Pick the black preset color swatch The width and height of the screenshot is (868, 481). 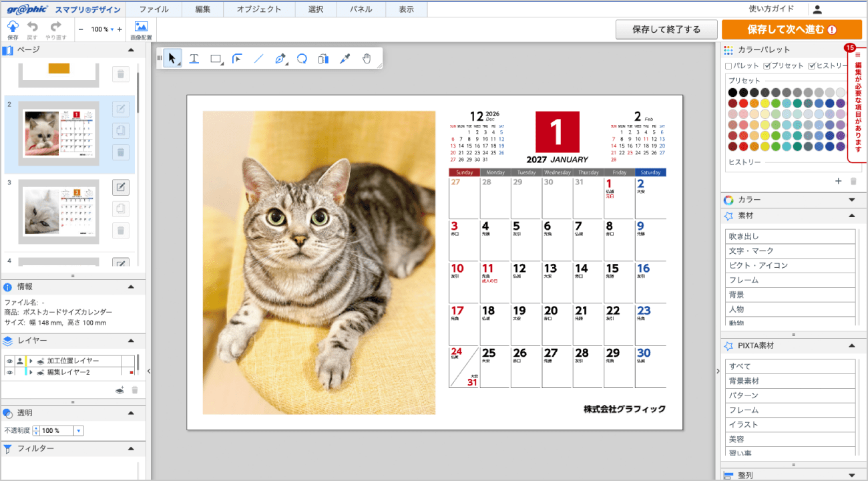[x=732, y=93]
